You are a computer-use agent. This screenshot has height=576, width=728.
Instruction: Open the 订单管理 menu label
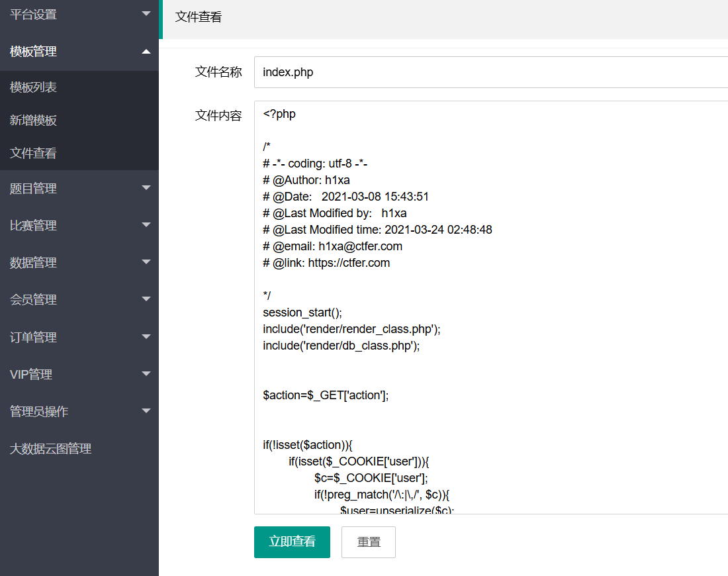33,338
